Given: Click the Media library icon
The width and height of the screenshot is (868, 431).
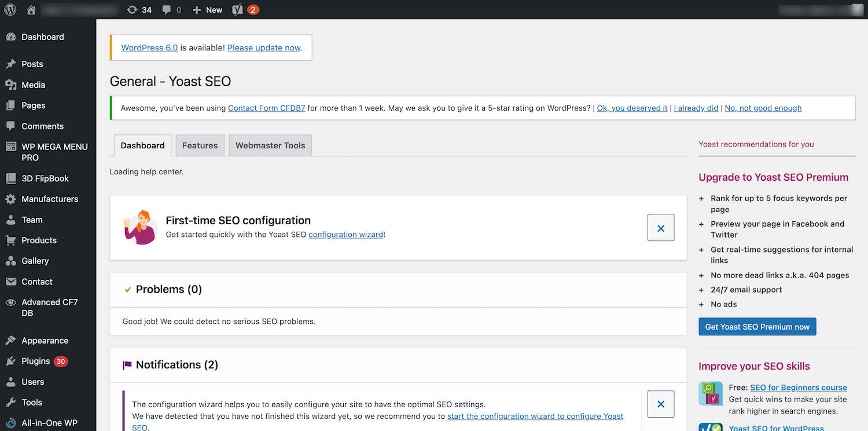Looking at the screenshot, I should [10, 85].
